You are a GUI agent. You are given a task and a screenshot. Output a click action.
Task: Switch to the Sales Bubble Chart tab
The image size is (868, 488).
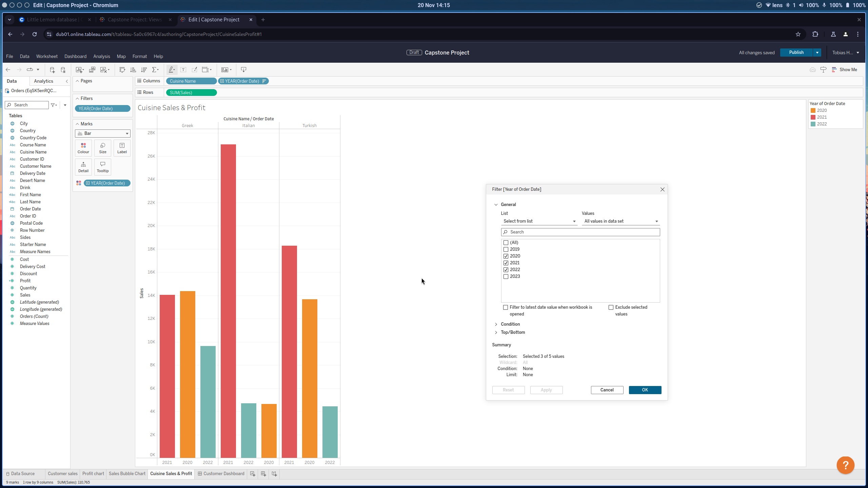tap(127, 474)
